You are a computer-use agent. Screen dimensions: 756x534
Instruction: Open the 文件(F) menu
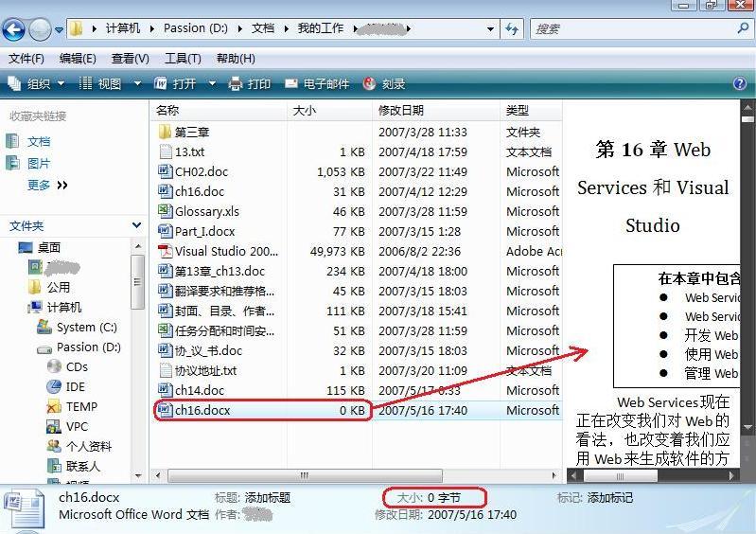tap(26, 59)
